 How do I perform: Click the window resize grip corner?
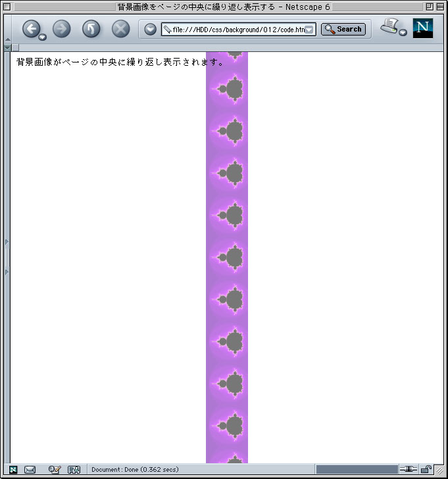[x=439, y=470]
